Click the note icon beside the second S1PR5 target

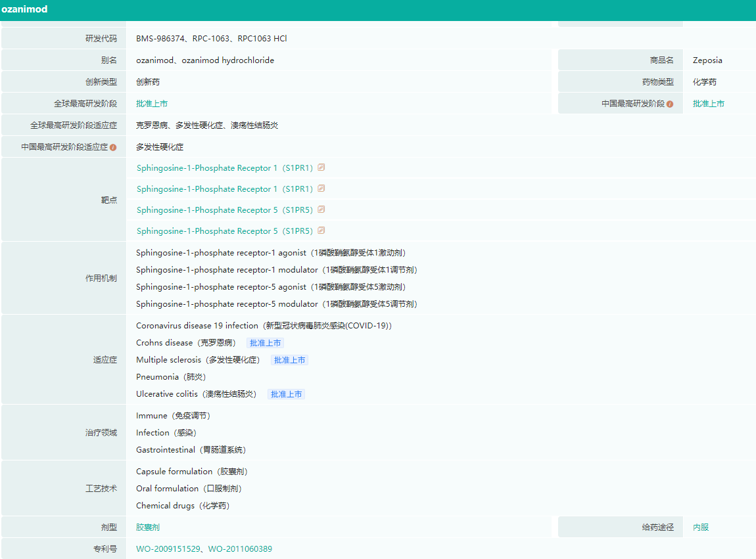[x=321, y=231]
